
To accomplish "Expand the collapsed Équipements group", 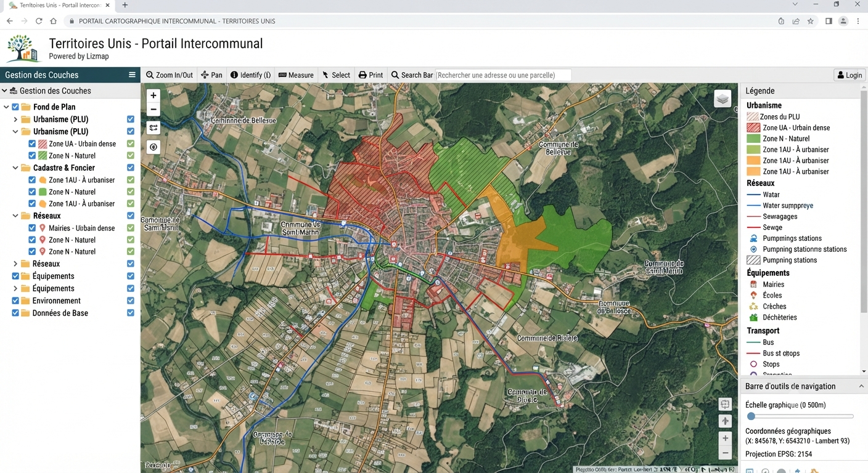I will (x=15, y=288).
